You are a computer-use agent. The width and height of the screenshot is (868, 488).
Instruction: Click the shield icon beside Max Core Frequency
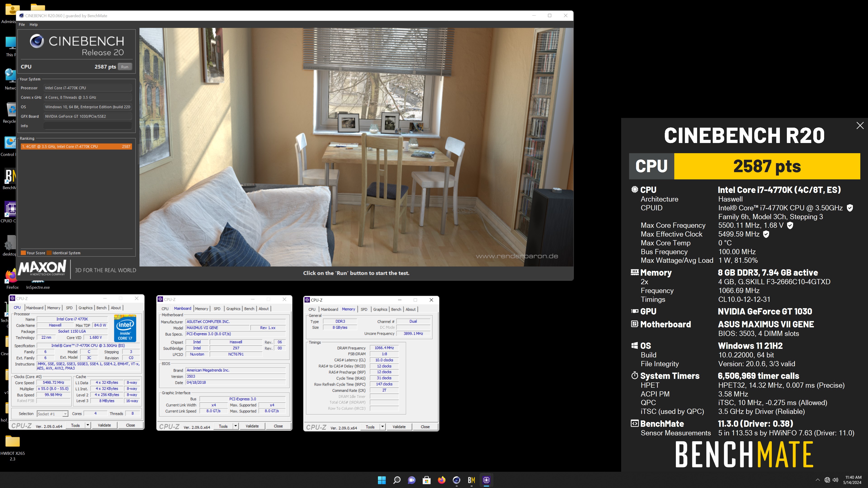click(x=790, y=225)
